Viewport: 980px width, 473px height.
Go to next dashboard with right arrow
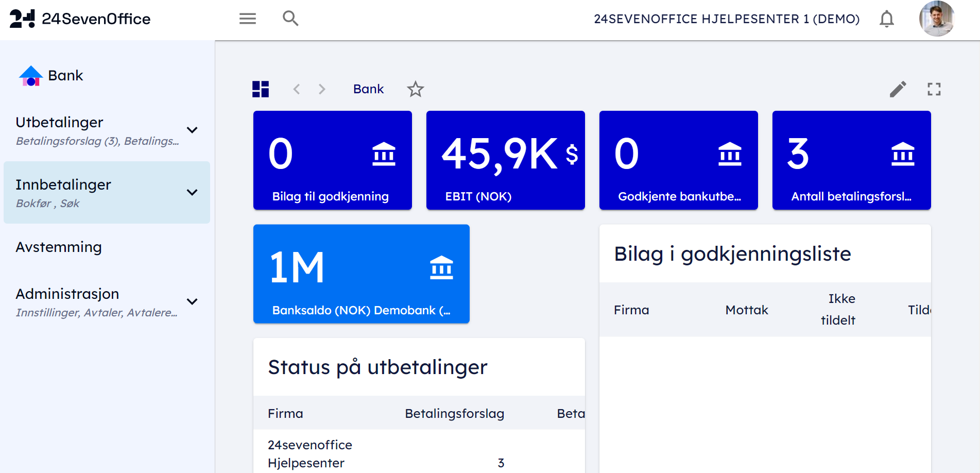[322, 89]
